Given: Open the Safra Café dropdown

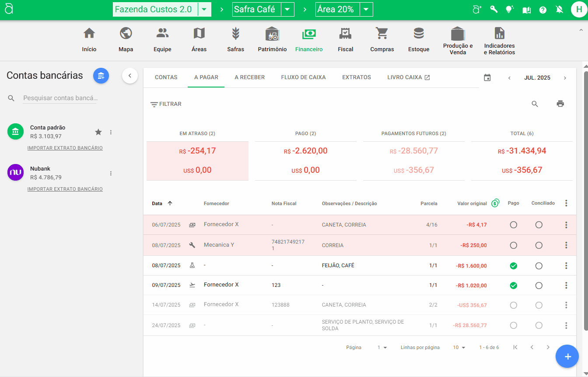Looking at the screenshot, I should click(x=287, y=9).
